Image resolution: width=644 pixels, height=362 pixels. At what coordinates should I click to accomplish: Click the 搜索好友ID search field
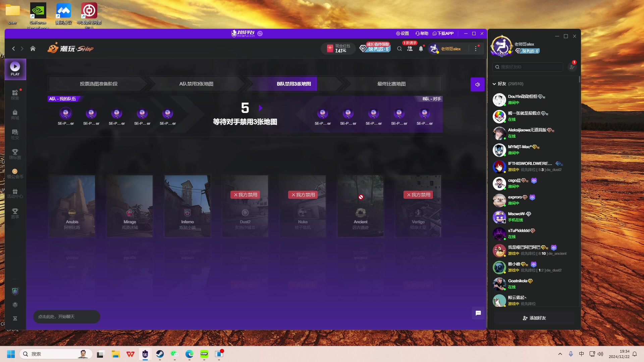click(528, 67)
